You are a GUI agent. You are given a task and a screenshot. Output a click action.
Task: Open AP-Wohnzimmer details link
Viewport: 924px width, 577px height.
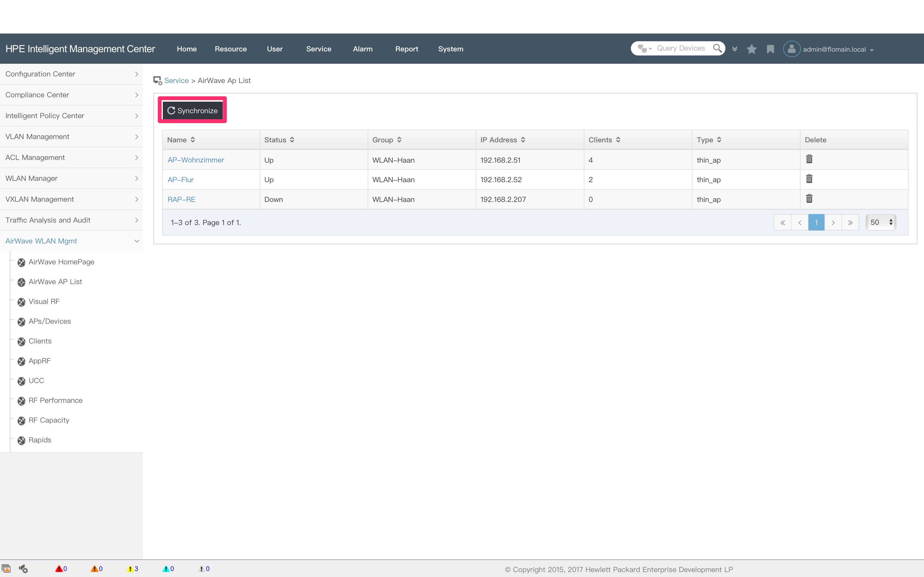196,160
